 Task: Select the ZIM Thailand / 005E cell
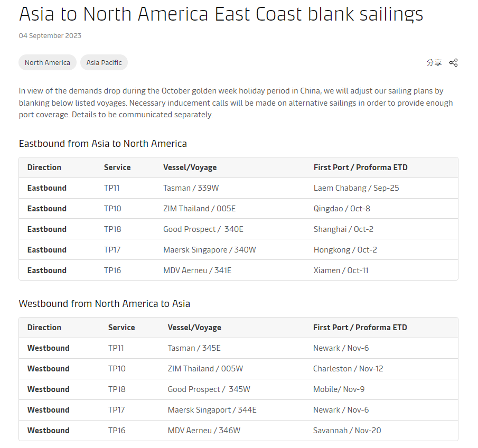199,209
